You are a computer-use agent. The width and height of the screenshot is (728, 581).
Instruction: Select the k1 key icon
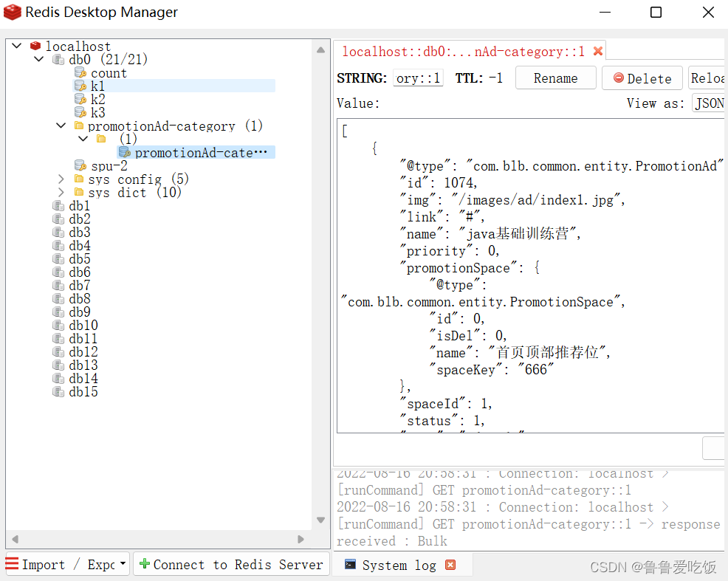click(80, 86)
